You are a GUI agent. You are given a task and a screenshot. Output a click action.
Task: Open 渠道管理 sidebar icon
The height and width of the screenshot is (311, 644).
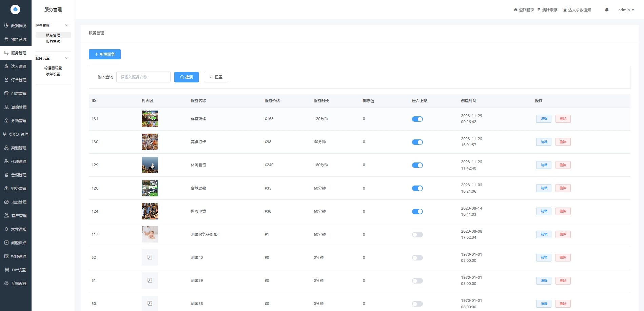(x=6, y=148)
